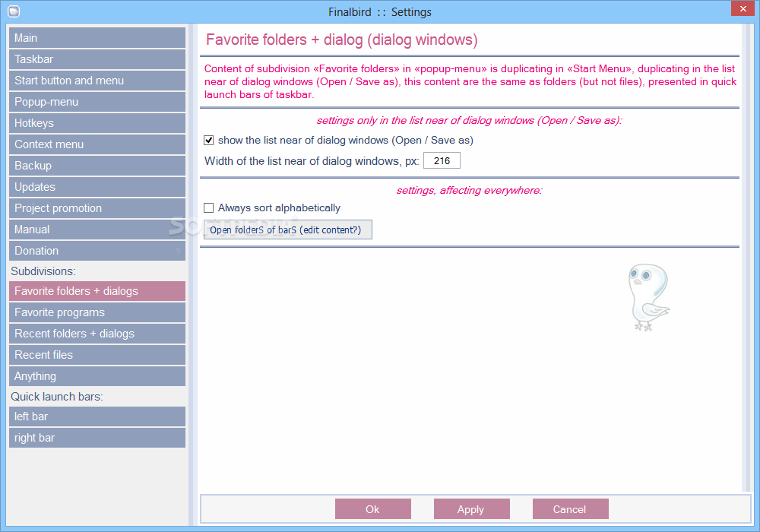Open the Main settings section
Image resolution: width=760 pixels, height=532 pixels.
coord(97,38)
